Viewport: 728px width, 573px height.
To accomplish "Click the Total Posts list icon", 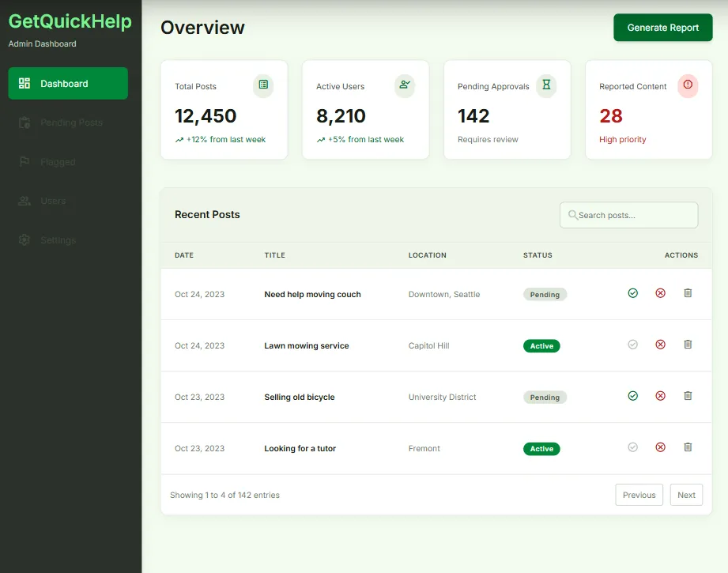I will pos(263,85).
